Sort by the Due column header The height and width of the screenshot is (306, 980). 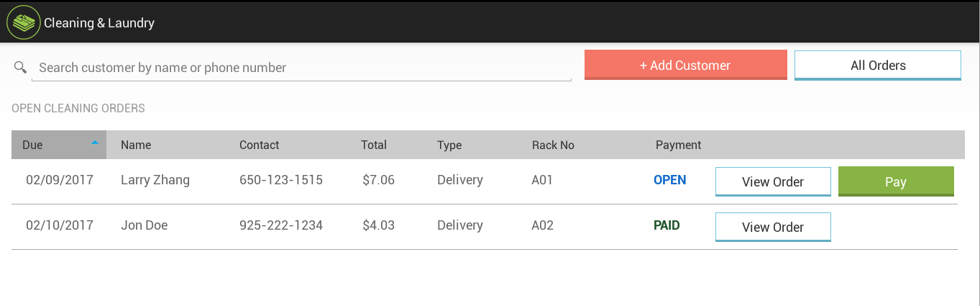[59, 145]
